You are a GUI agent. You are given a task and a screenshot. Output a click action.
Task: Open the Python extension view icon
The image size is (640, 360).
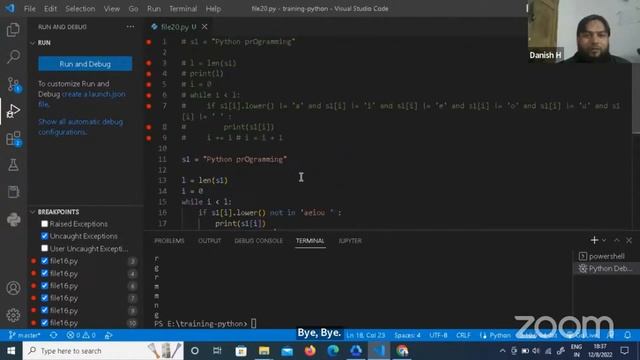click(x=13, y=220)
